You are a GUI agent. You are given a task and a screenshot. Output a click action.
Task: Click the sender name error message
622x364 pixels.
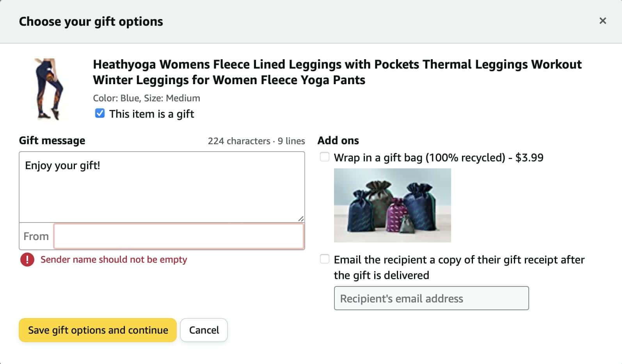coord(114,260)
